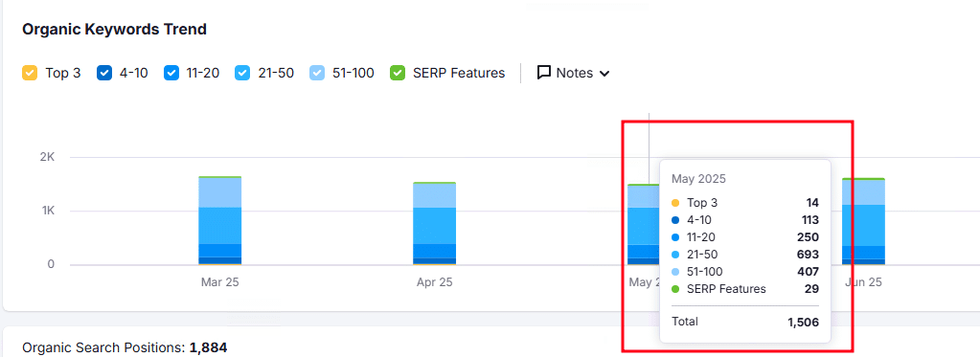Screen dimensions: 980x357
Task: Select the Jun 25 stacked bar
Action: click(x=863, y=221)
